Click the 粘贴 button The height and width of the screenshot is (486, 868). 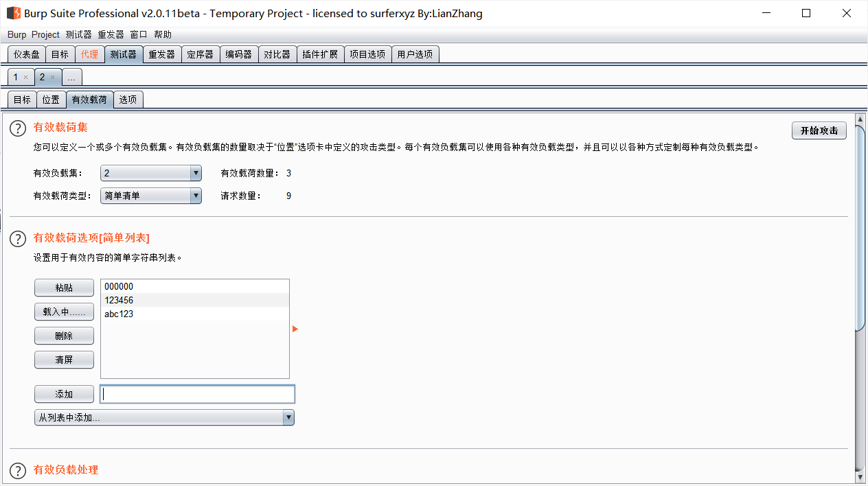[64, 288]
